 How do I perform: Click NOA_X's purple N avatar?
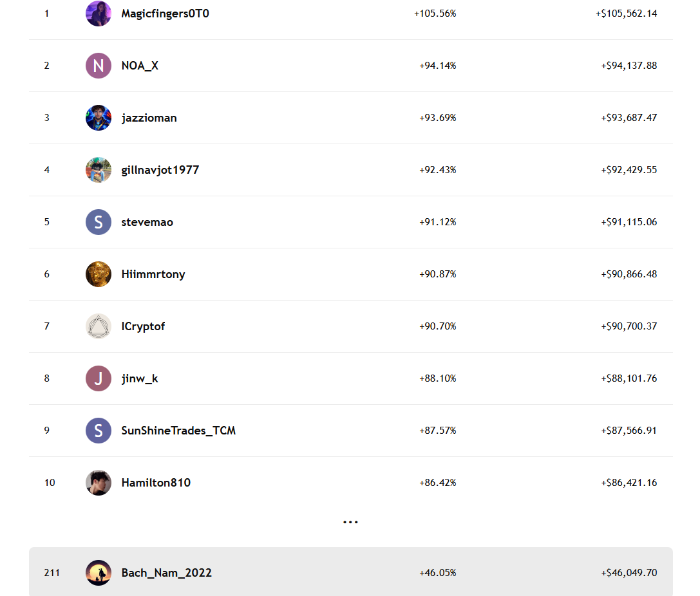point(99,66)
